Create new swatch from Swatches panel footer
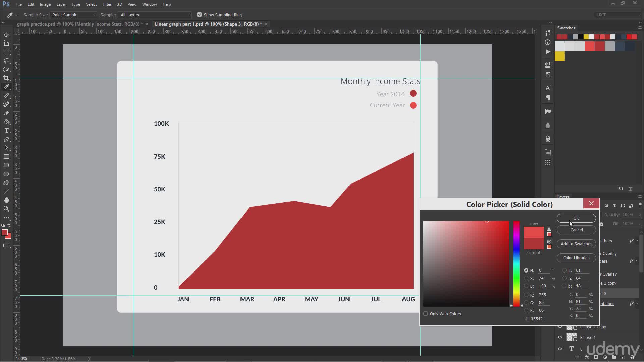 pyautogui.click(x=621, y=189)
